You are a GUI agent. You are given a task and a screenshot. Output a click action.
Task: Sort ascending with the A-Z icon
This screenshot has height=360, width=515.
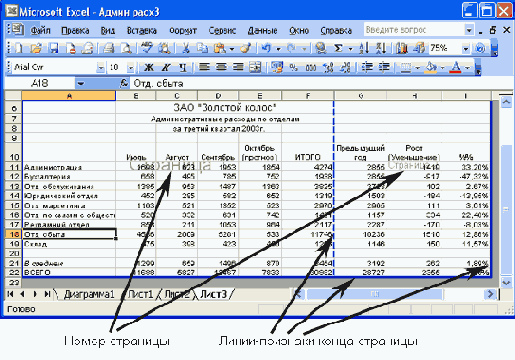(364, 49)
